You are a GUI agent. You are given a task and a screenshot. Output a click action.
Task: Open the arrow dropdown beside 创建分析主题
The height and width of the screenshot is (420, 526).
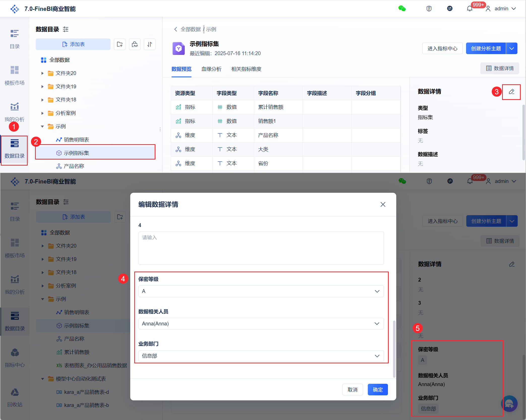512,48
